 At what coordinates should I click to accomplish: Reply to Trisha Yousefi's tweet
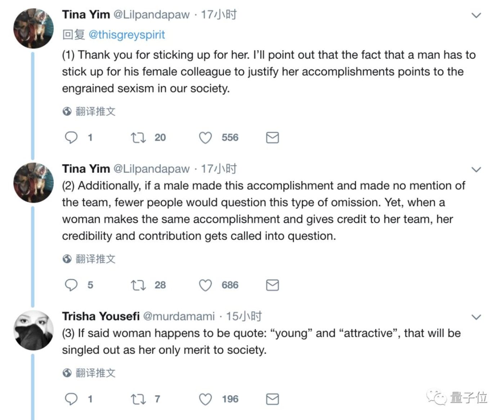pos(71,399)
